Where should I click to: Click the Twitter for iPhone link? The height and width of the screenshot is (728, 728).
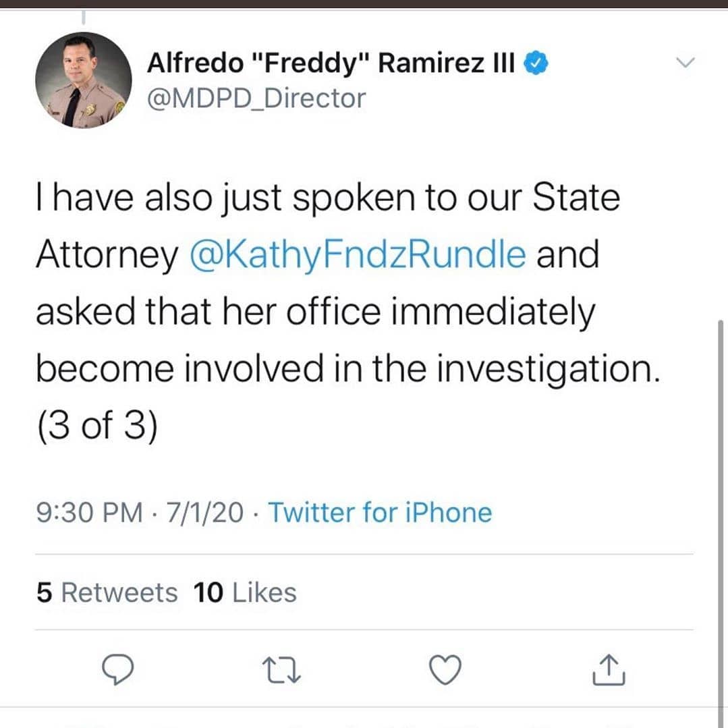click(380, 513)
